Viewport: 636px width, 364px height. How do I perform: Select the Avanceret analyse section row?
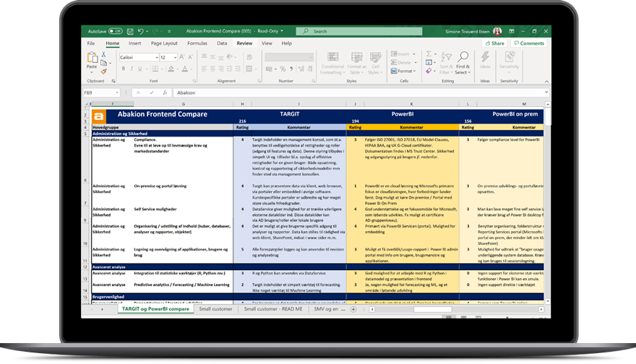coord(317,267)
